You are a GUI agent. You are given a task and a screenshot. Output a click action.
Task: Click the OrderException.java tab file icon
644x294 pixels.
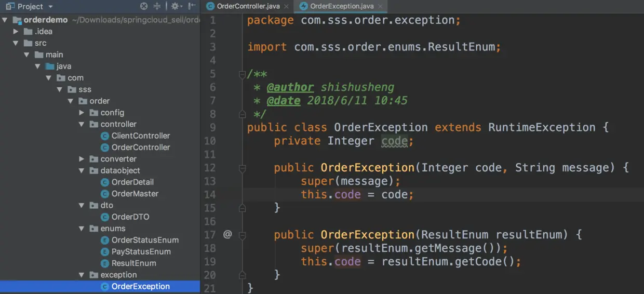pos(304,6)
